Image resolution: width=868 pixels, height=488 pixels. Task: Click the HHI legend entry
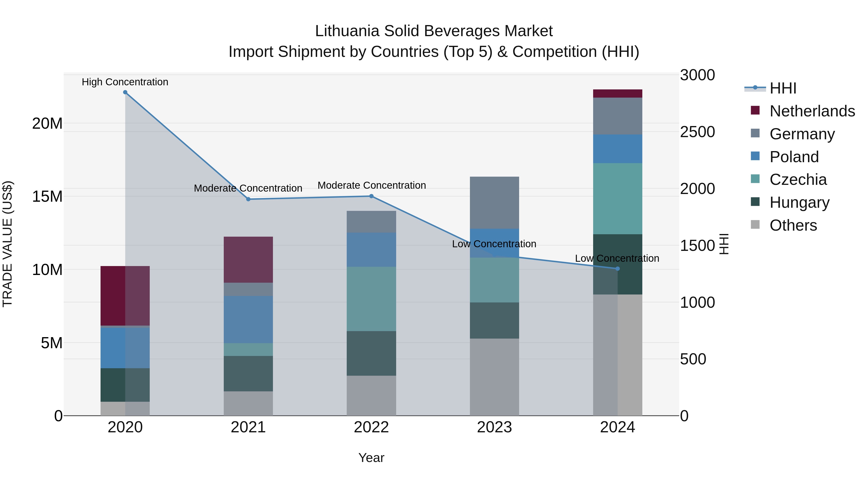click(x=770, y=88)
